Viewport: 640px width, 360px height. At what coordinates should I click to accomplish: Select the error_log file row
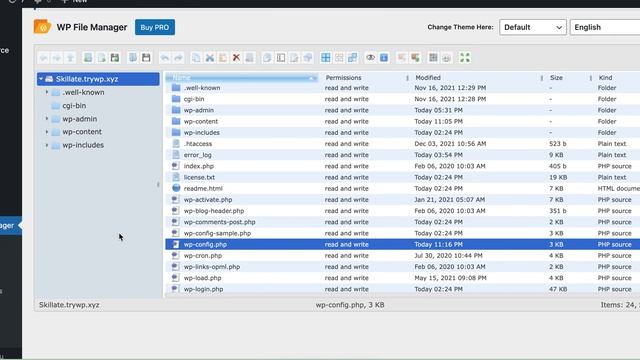[x=402, y=155]
